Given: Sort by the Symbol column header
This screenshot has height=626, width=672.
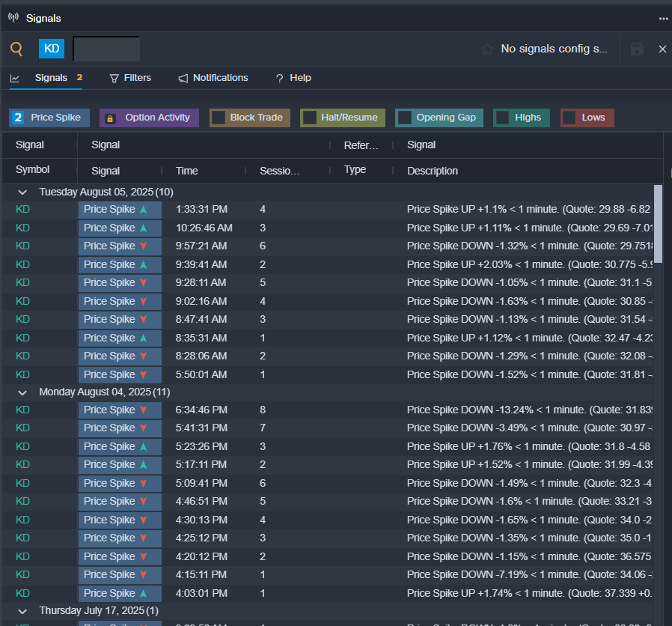Looking at the screenshot, I should tap(33, 170).
